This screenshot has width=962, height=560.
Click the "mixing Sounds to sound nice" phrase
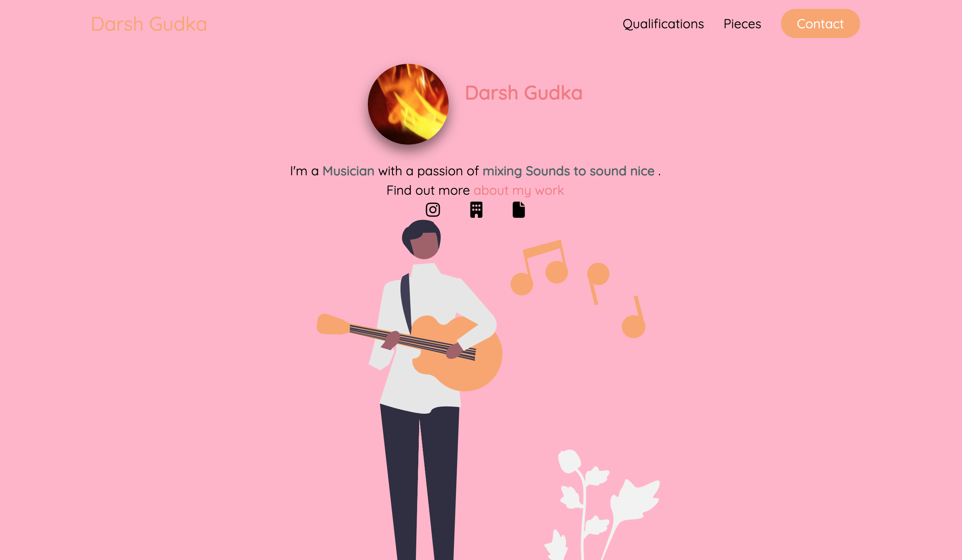(x=568, y=171)
